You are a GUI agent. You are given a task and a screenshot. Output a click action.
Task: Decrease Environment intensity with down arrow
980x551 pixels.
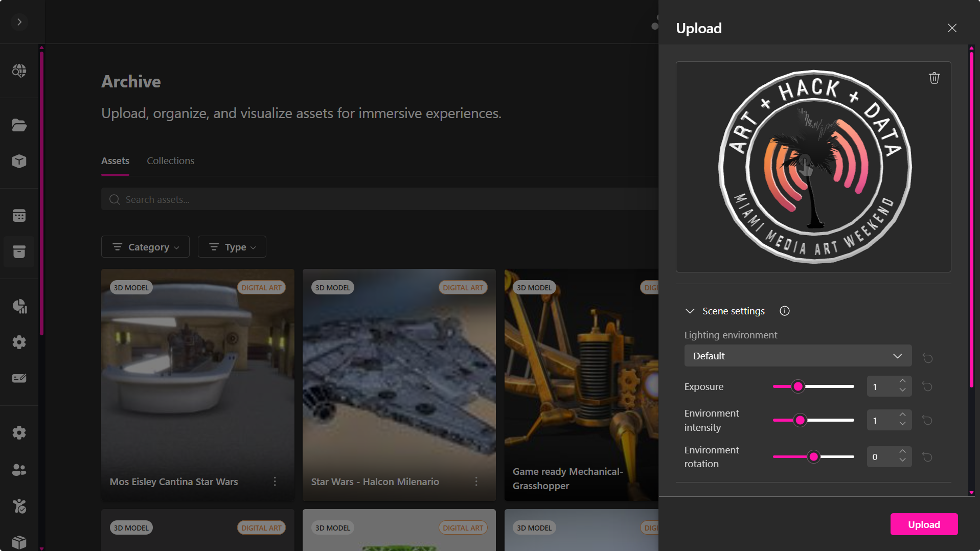903,424
